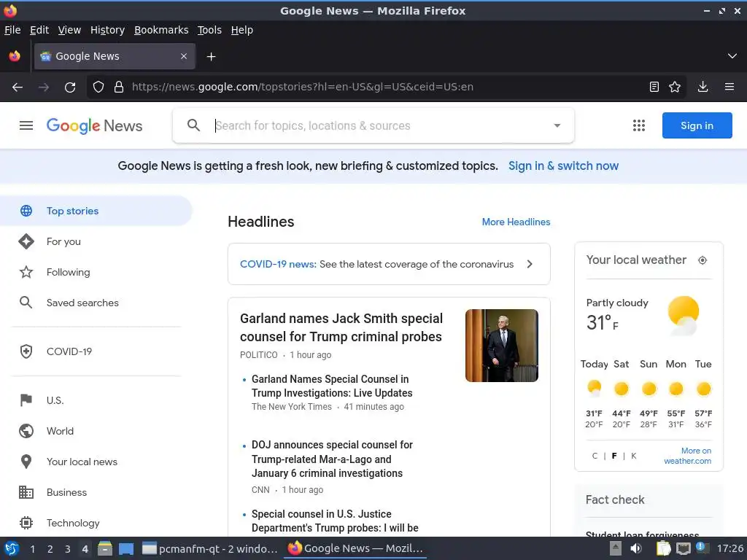Click the taskbar clock showing 17:26
Screen dimensions: 747x560
(729, 548)
